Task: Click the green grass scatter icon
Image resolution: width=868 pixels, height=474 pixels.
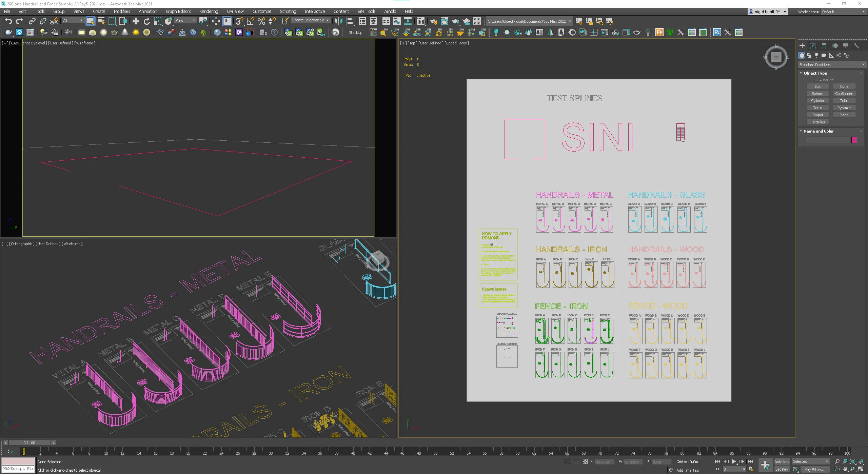Action: (203, 32)
